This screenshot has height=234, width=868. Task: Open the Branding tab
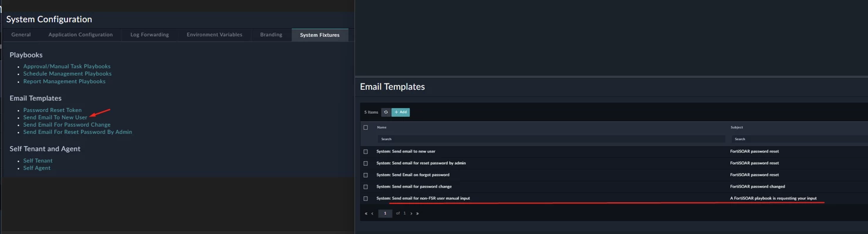click(x=271, y=35)
